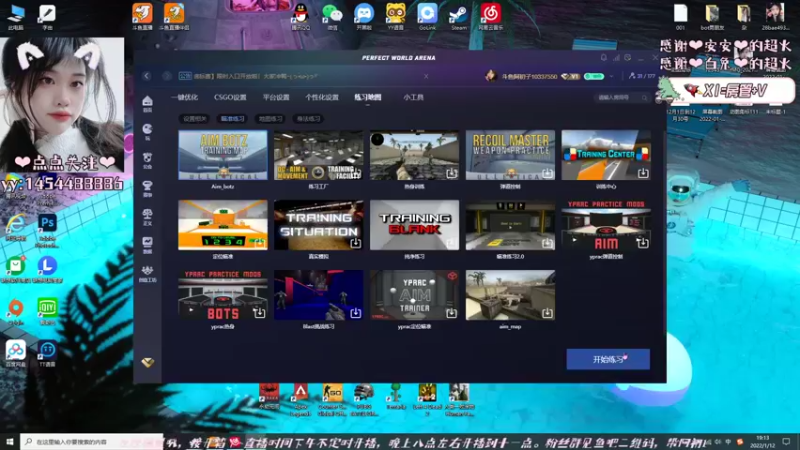
Task: Click the user avatar next to the username
Action: 491,76
